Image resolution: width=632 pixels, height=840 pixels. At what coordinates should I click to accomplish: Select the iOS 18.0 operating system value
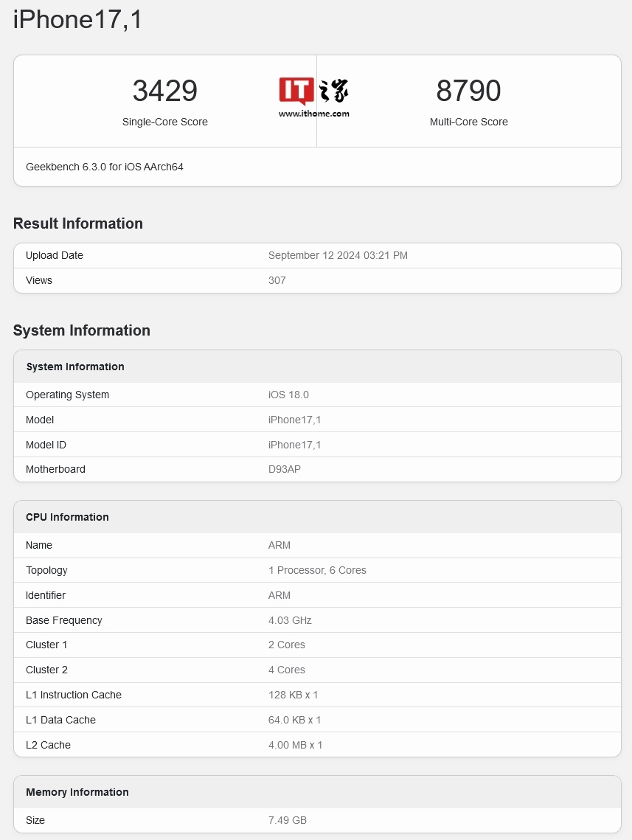[288, 395]
